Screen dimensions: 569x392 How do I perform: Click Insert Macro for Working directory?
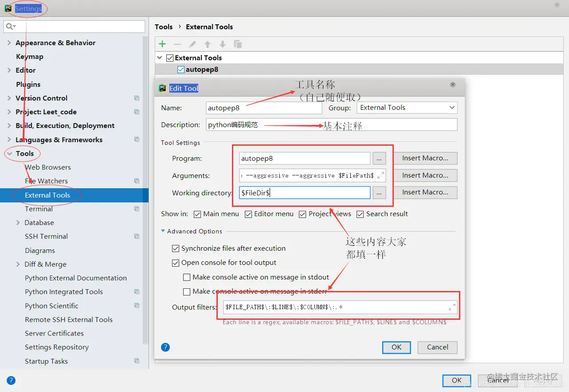point(425,192)
